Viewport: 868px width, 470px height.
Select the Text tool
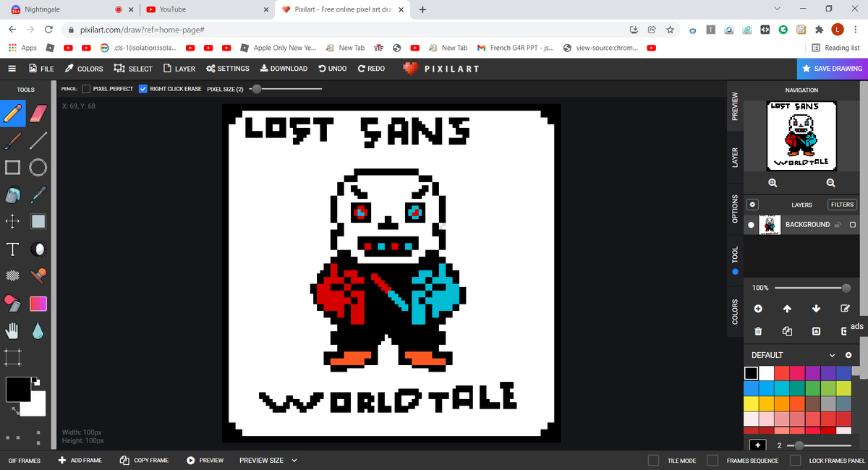(12, 248)
